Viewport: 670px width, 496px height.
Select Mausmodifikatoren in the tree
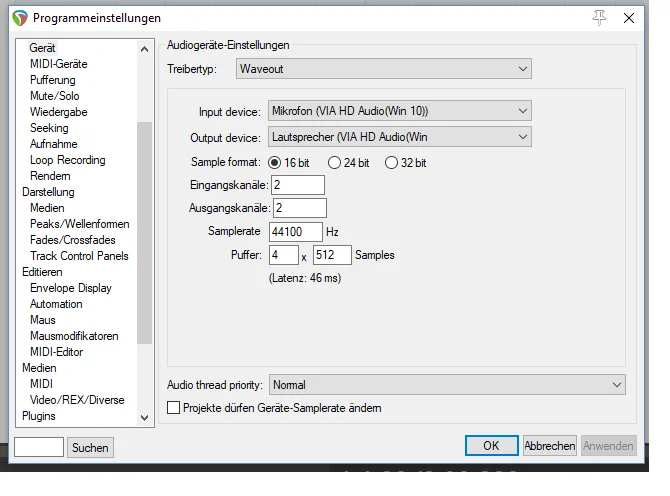coord(74,336)
